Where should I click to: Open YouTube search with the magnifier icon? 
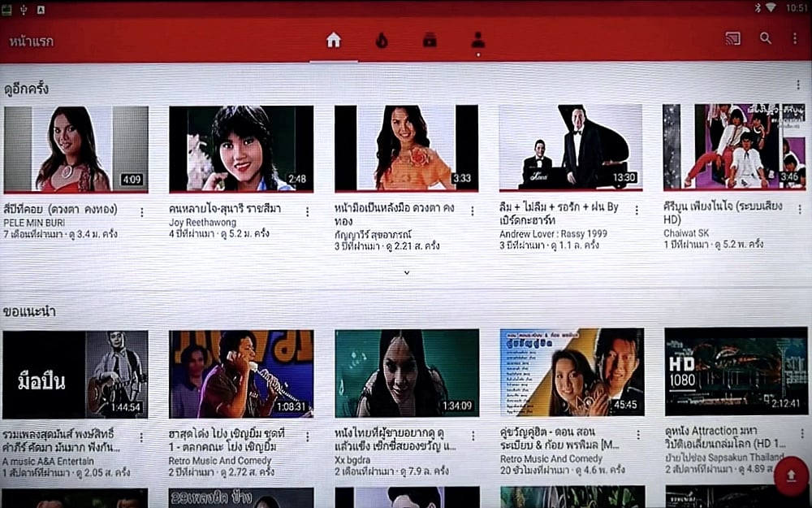[766, 37]
